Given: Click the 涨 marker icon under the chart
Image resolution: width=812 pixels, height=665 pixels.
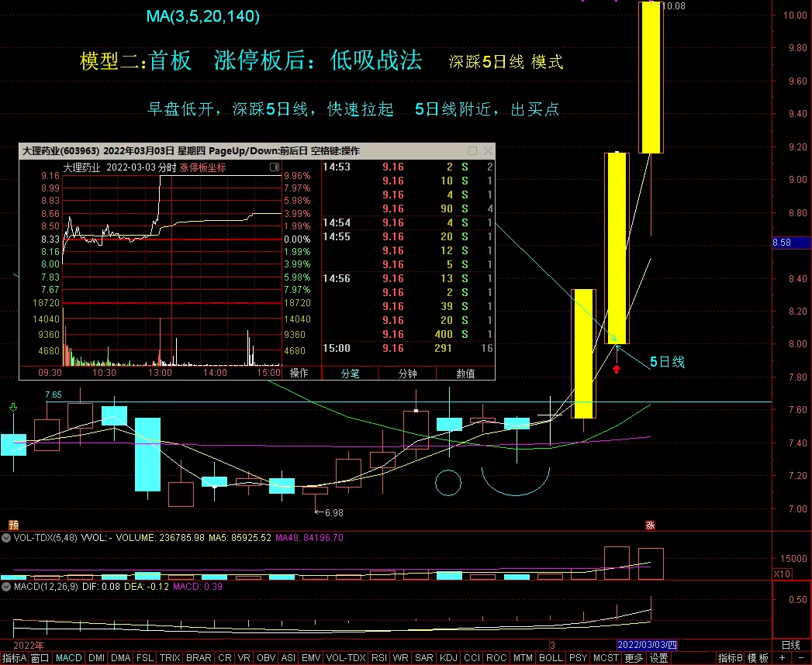Looking at the screenshot, I should coord(651,525).
